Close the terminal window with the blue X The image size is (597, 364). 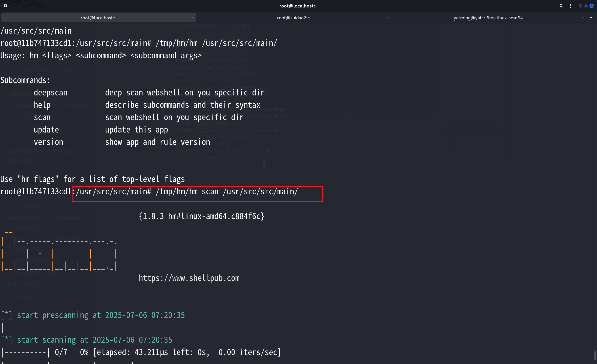pos(591,6)
